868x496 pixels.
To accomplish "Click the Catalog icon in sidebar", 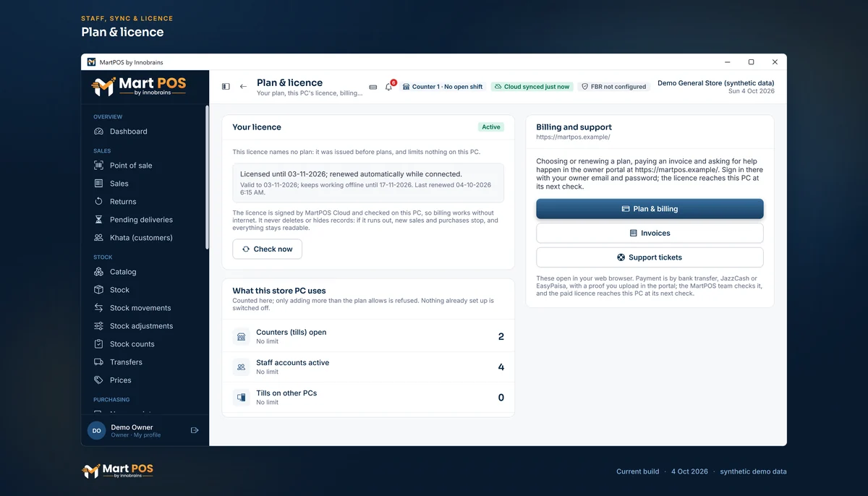I will pos(98,272).
